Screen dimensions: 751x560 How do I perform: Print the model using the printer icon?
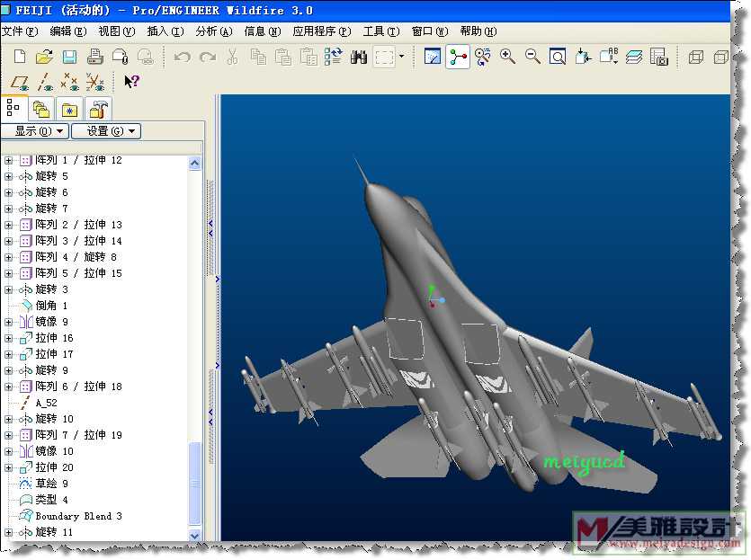click(x=94, y=57)
